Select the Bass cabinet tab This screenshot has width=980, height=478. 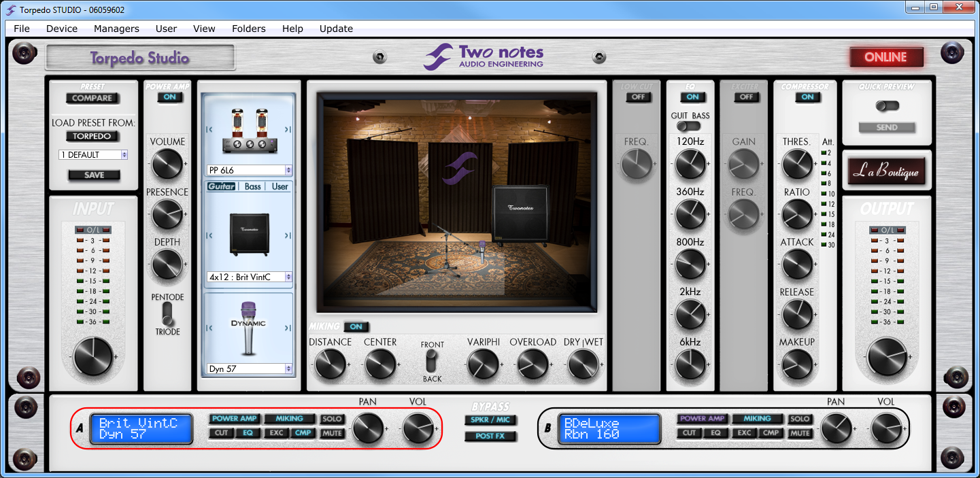pos(253,186)
